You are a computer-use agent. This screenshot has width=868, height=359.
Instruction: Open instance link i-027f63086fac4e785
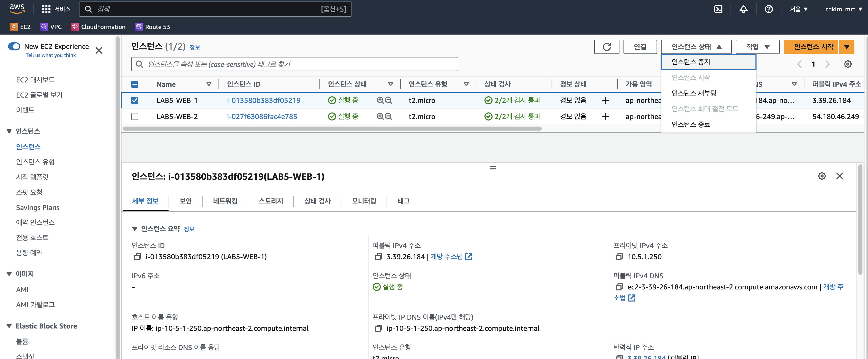point(262,116)
